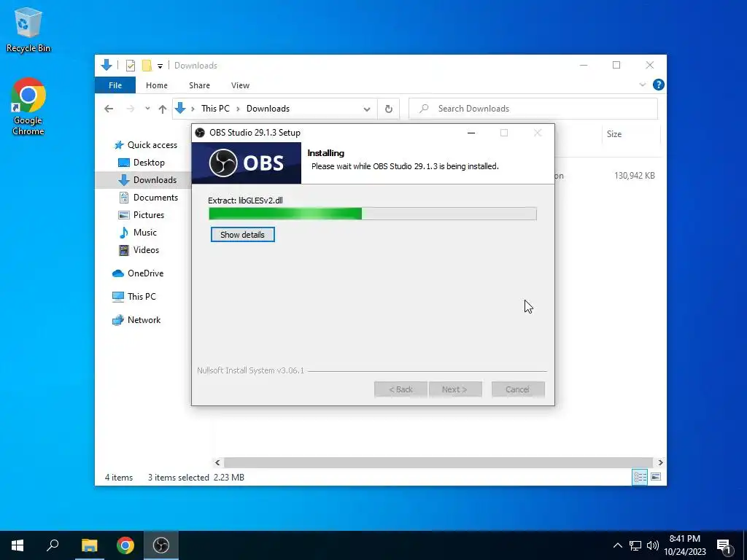Select Quick access in navigation pane
The width and height of the screenshot is (747, 560).
click(x=146, y=145)
